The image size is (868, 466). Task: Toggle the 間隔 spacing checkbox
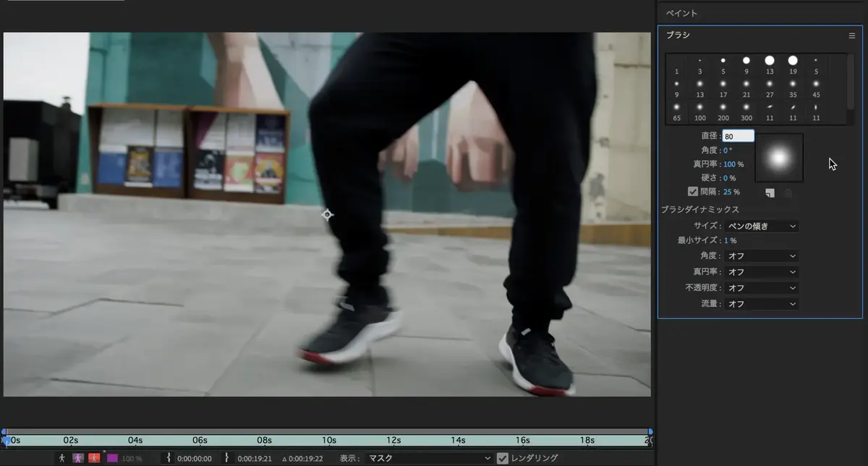pyautogui.click(x=693, y=192)
